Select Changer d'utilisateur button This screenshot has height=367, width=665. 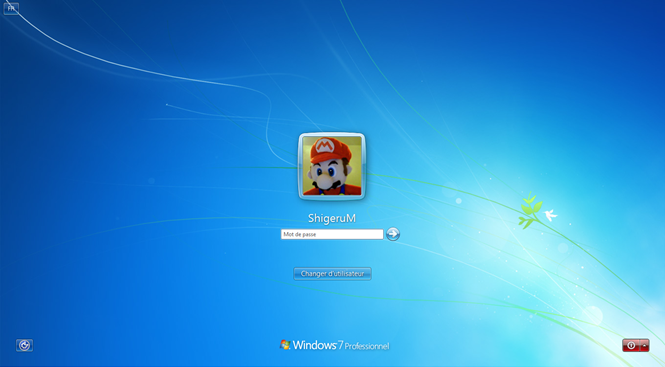tap(332, 274)
